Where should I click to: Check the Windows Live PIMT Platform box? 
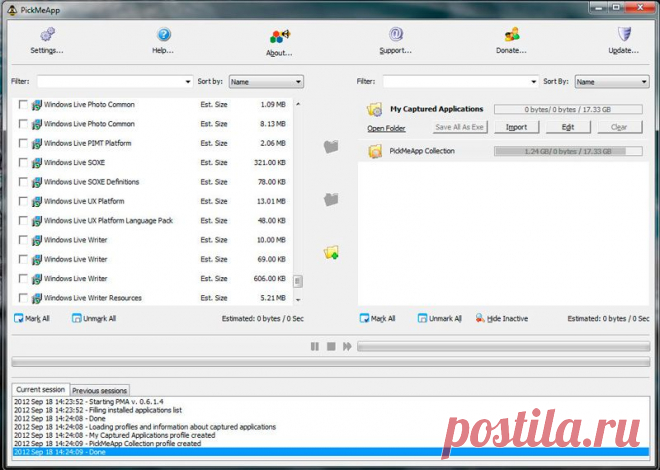point(23,143)
